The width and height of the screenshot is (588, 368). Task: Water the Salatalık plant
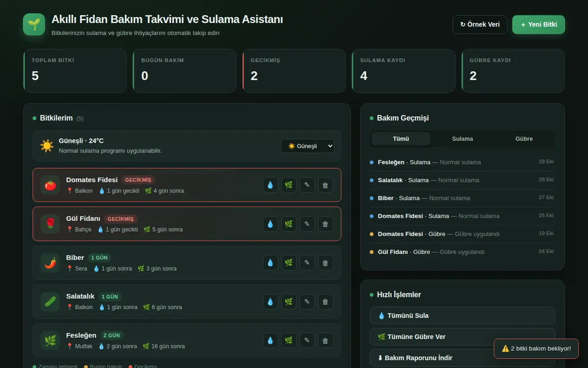point(270,301)
